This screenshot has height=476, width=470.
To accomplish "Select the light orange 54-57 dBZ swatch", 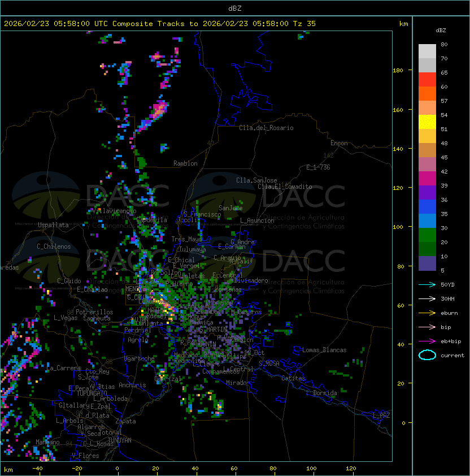I will coord(427,108).
